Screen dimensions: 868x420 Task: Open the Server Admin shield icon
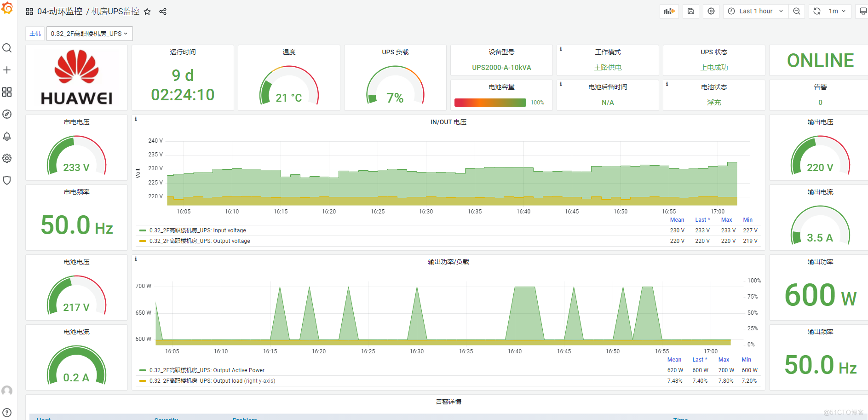(x=7, y=180)
